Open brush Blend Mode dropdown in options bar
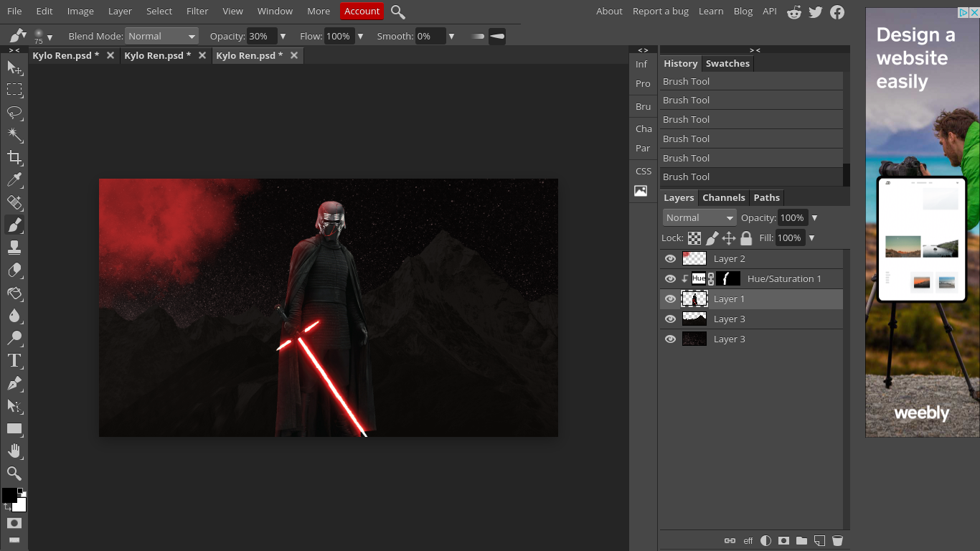Image resolution: width=980 pixels, height=551 pixels. [161, 37]
